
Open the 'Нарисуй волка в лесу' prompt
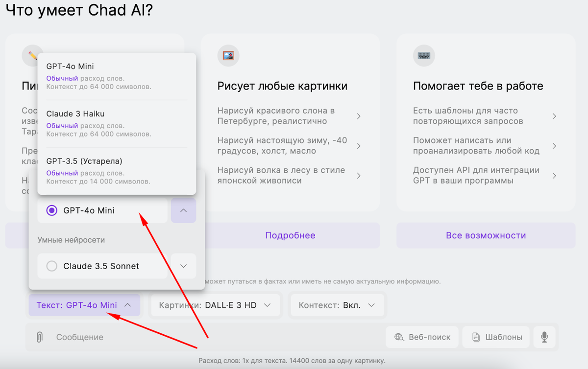pyautogui.click(x=290, y=175)
